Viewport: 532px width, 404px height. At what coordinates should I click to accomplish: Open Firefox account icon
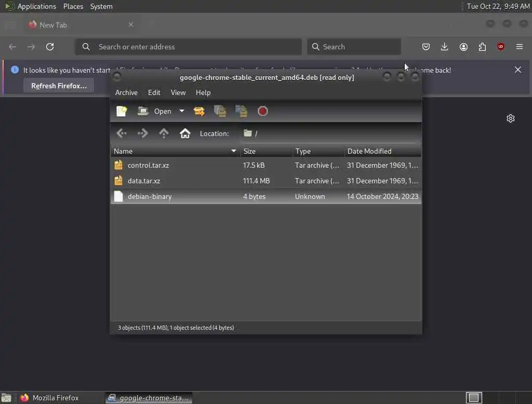(x=463, y=47)
